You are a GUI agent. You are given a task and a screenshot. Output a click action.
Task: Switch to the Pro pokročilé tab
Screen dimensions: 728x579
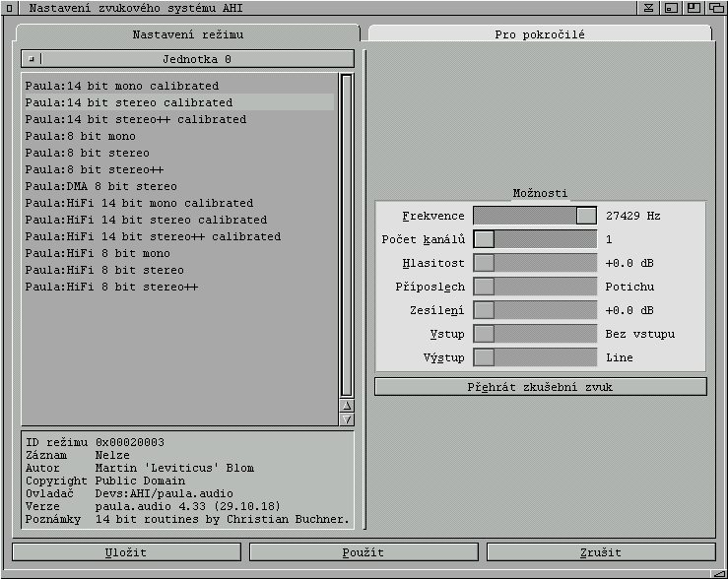pos(539,33)
